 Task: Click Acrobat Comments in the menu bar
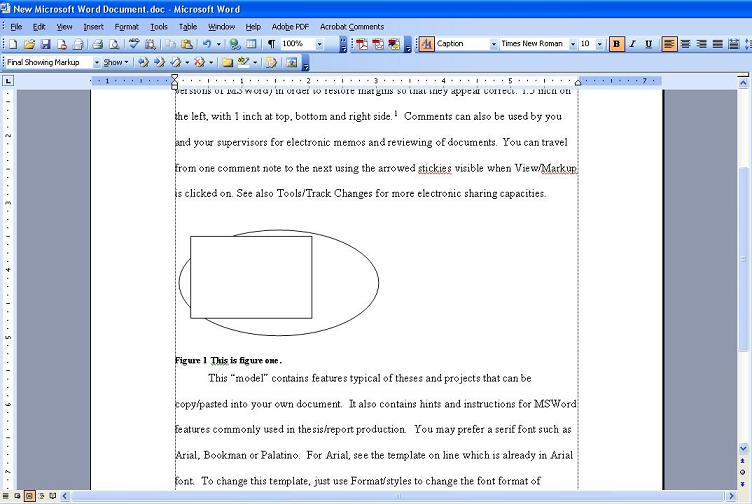click(351, 27)
